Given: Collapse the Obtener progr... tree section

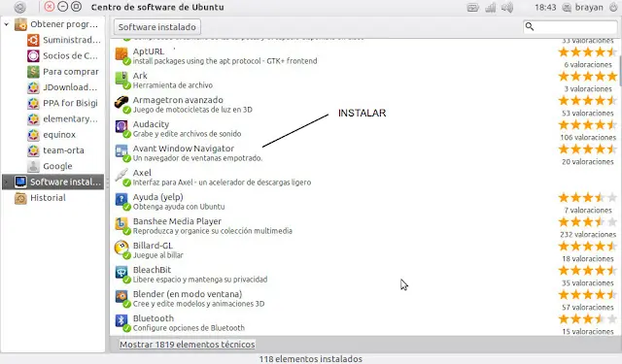Looking at the screenshot, I should pos(7,24).
